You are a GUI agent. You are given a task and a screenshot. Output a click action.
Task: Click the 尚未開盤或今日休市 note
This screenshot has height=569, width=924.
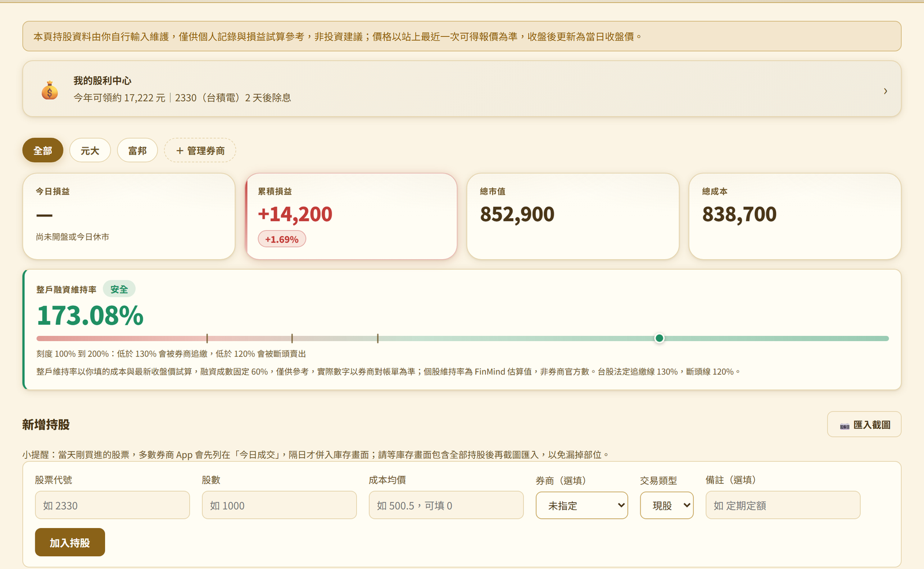click(x=73, y=237)
